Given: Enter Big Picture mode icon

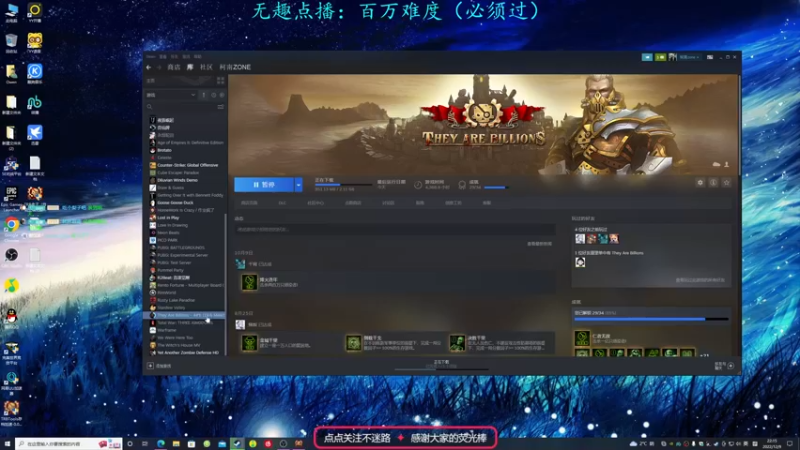Looking at the screenshot, I should tap(710, 57).
